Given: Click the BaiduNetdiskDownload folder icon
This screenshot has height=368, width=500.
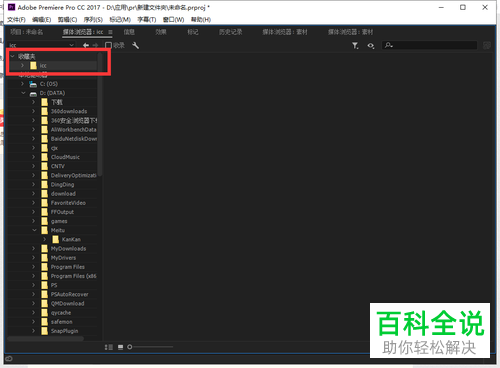Looking at the screenshot, I should pyautogui.click(x=45, y=139).
